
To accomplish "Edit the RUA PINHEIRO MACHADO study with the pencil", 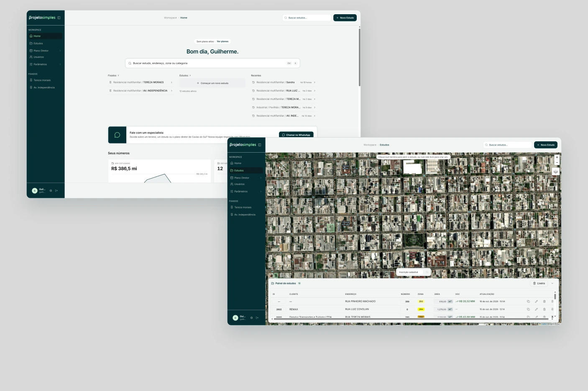I will tap(536, 302).
